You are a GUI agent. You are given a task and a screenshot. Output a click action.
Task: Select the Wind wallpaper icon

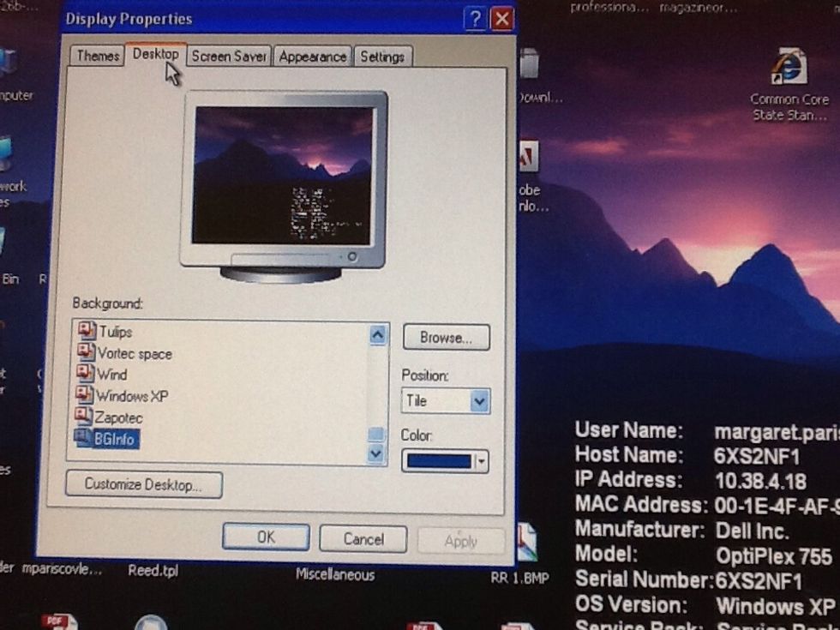[113, 375]
